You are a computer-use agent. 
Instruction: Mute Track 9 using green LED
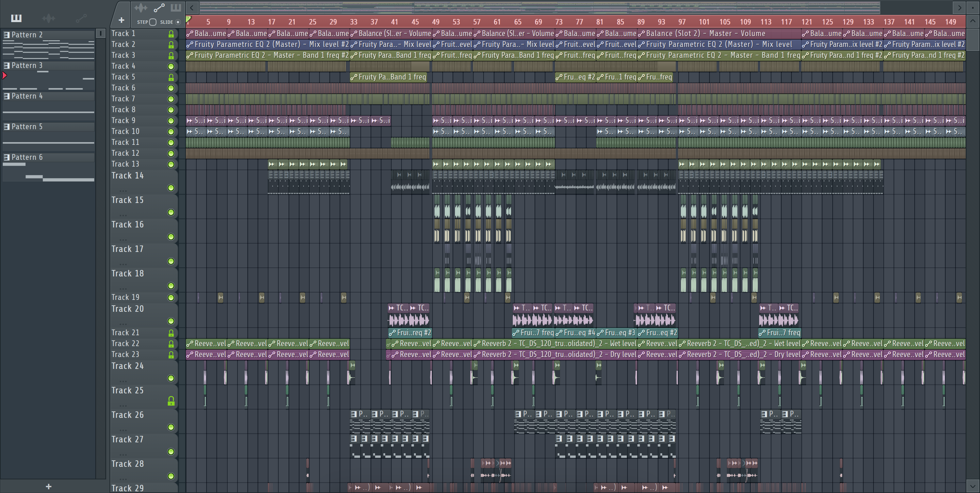click(171, 121)
